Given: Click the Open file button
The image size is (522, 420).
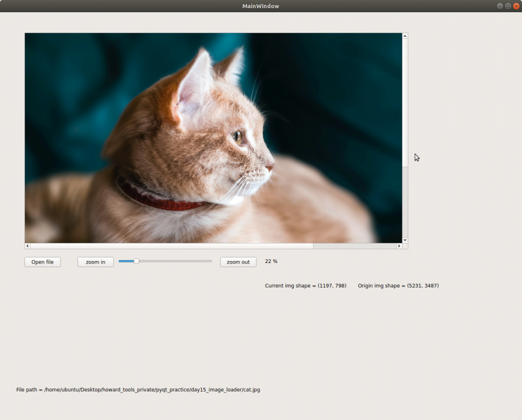Looking at the screenshot, I should pos(42,262).
